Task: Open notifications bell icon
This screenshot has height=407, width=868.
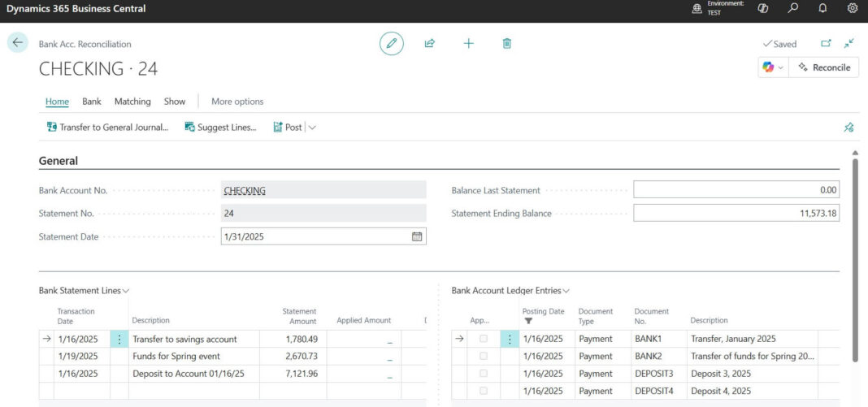Action: click(822, 8)
